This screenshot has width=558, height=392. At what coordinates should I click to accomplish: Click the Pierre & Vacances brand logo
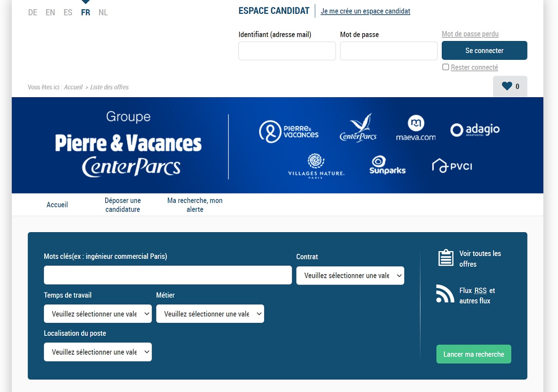point(289,131)
